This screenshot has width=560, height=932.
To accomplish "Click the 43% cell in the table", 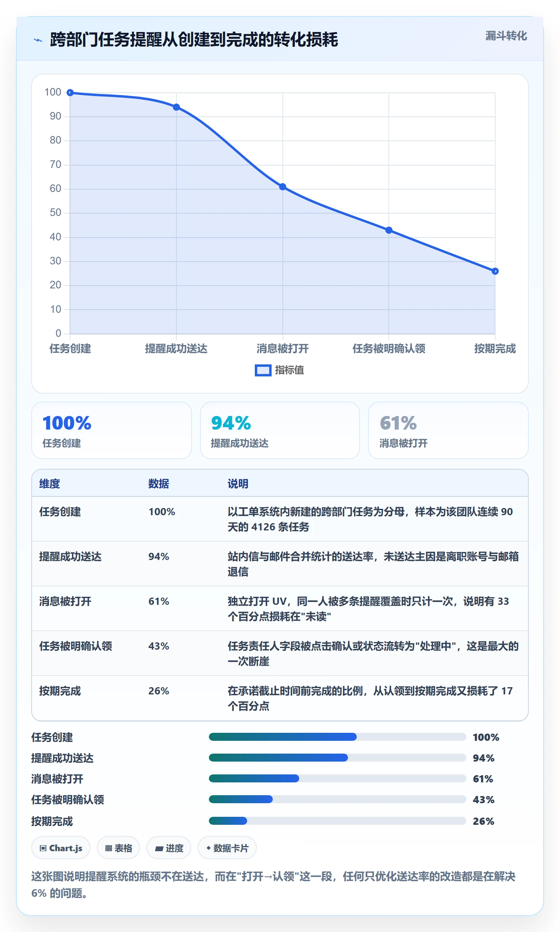I will [x=159, y=646].
